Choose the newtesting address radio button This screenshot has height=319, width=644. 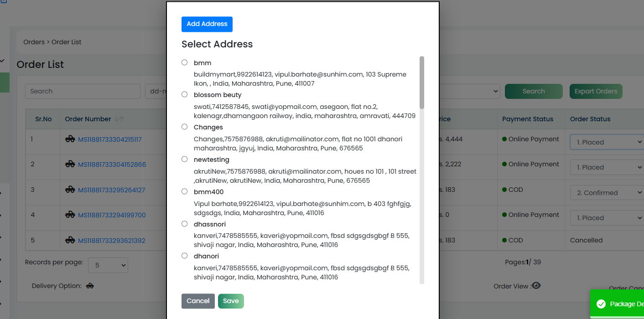click(184, 159)
